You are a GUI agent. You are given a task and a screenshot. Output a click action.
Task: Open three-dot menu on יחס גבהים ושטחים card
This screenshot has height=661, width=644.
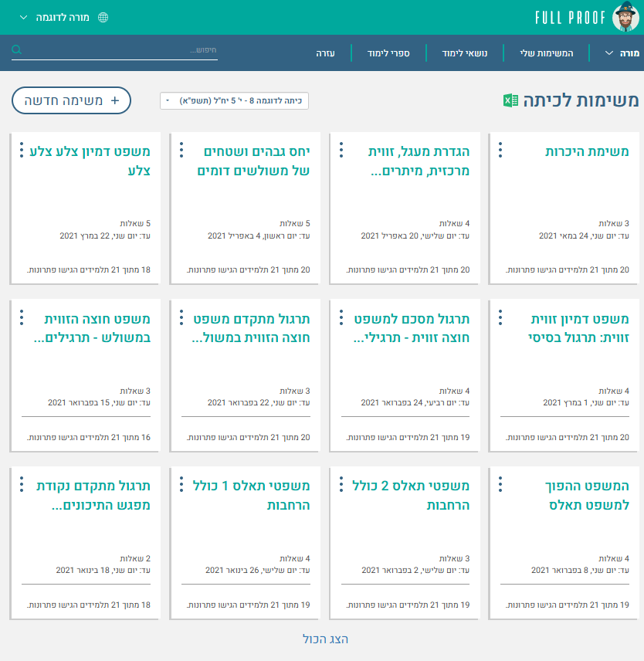click(181, 151)
